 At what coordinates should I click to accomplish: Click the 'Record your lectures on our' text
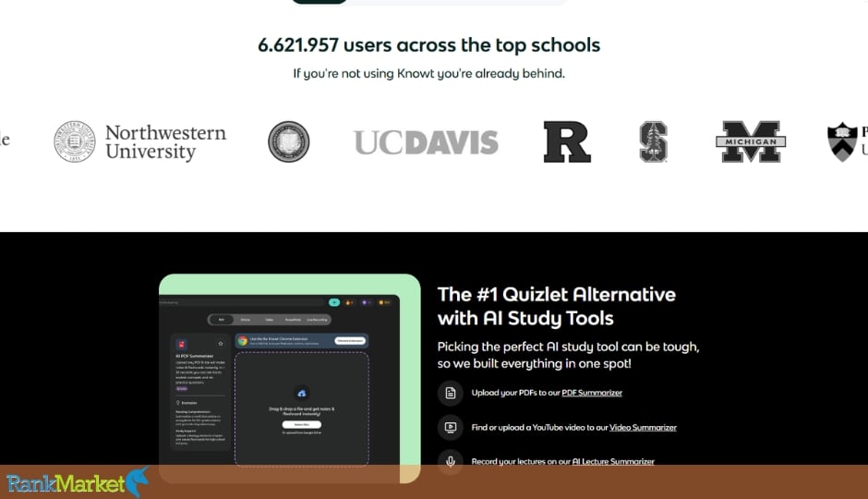[521, 461]
